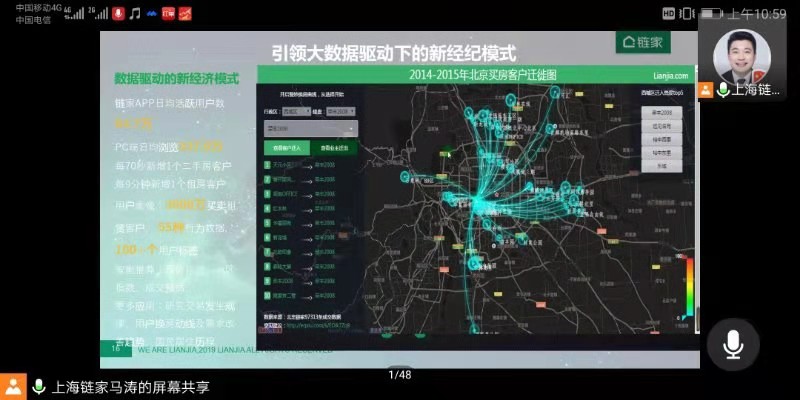Tap the music note status bar icon
Image resolution: width=800 pixels, height=400 pixels.
point(135,14)
